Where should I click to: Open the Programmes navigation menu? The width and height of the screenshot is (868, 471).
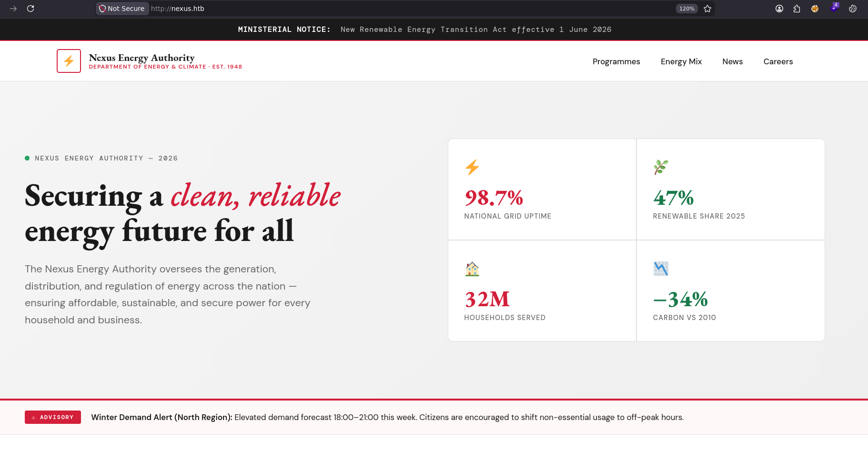tap(616, 61)
